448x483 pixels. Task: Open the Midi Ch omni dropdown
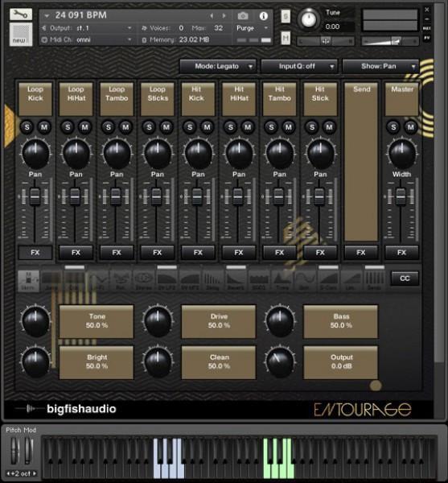point(87,39)
